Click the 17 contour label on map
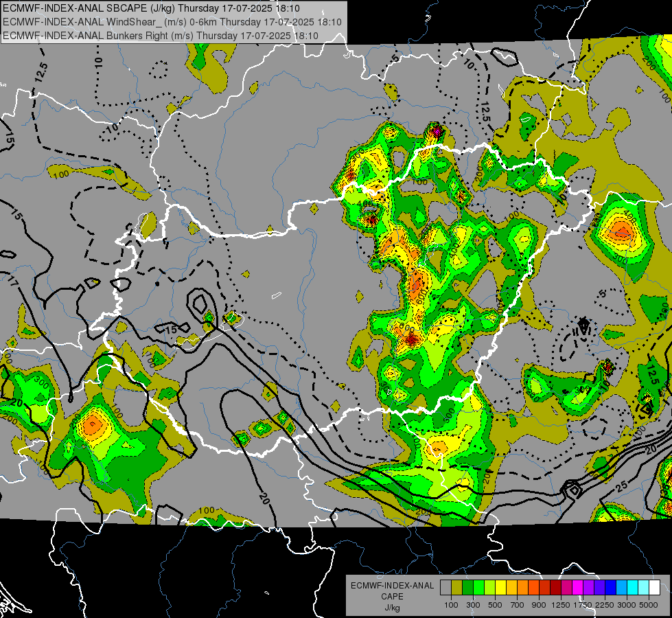 [13, 282]
